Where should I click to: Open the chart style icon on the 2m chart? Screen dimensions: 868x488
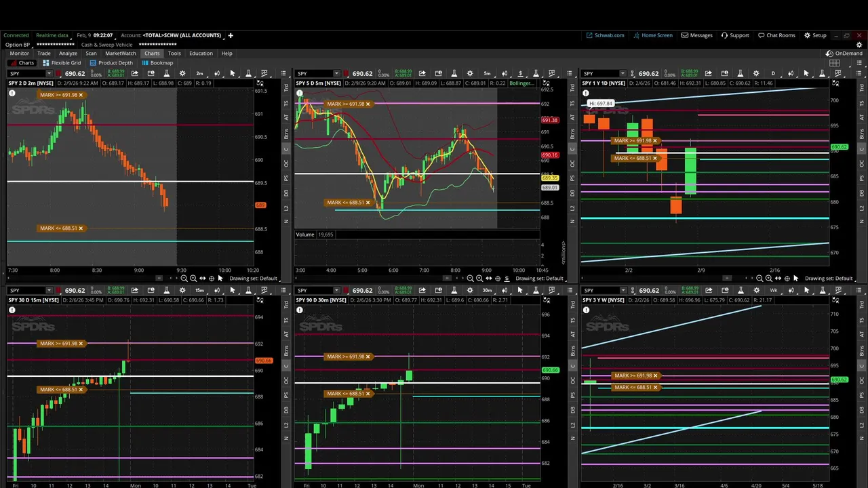217,73
